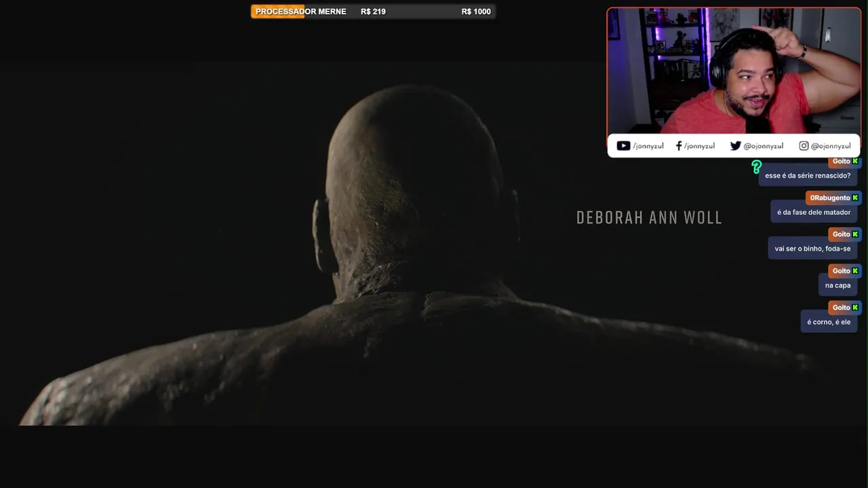Click the Facebook icon in the social bar
868x488 pixels.
pyautogui.click(x=679, y=146)
